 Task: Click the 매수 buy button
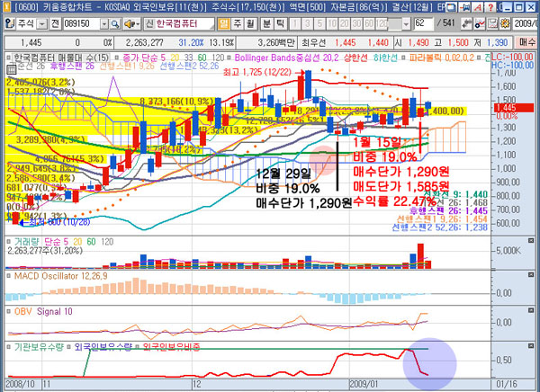pyautogui.click(x=527, y=42)
